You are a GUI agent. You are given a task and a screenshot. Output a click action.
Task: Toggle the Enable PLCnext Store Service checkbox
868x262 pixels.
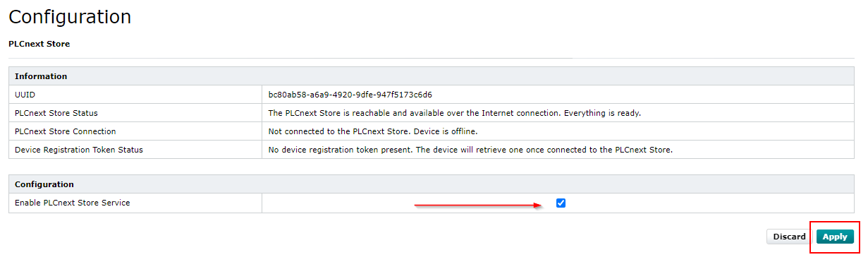(561, 203)
